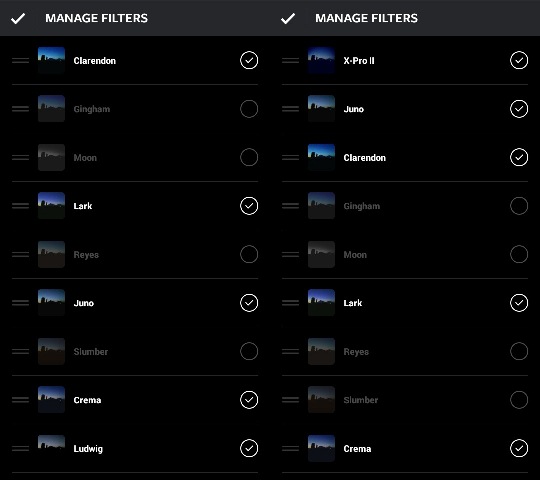Click Clarendon thumbnail in right panel
The image size is (540, 480).
[321, 158]
